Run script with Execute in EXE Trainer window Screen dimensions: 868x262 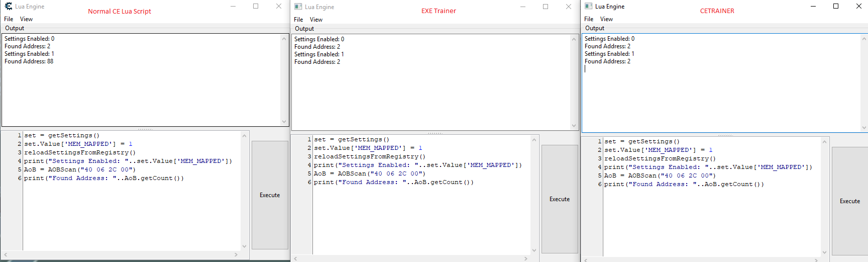click(x=560, y=199)
